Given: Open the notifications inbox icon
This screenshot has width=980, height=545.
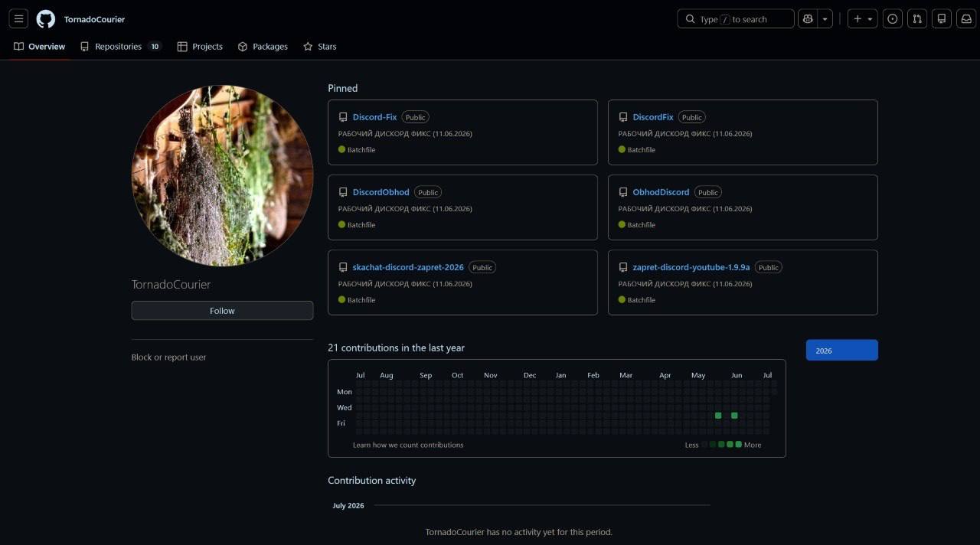Looking at the screenshot, I should (x=966, y=19).
